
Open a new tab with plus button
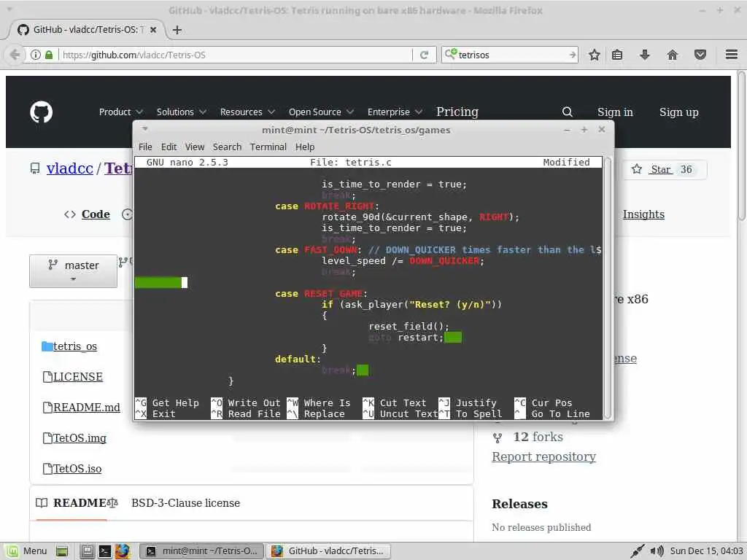click(x=177, y=30)
